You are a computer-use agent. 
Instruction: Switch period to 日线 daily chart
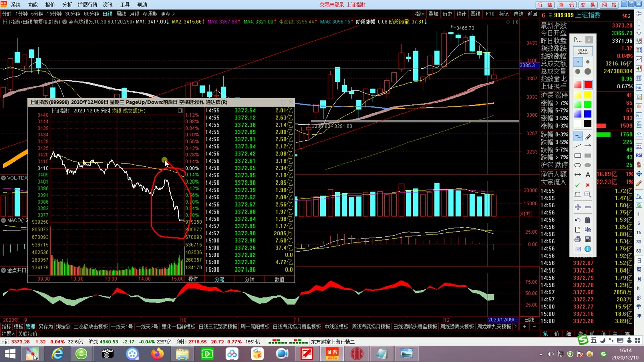click(107, 14)
